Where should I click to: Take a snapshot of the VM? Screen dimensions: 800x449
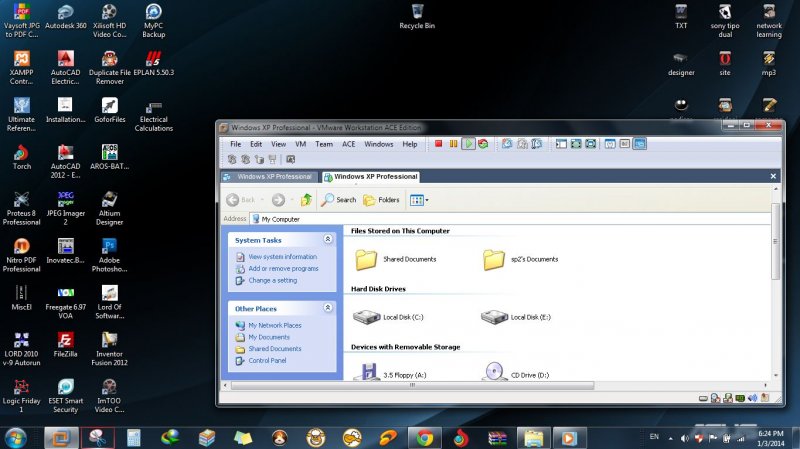click(x=507, y=144)
